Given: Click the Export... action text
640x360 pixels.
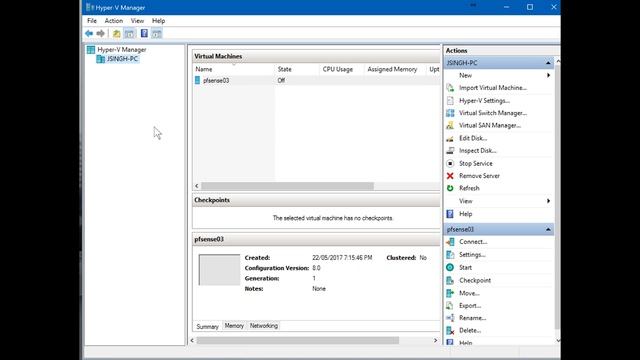Looking at the screenshot, I should coord(470,306).
